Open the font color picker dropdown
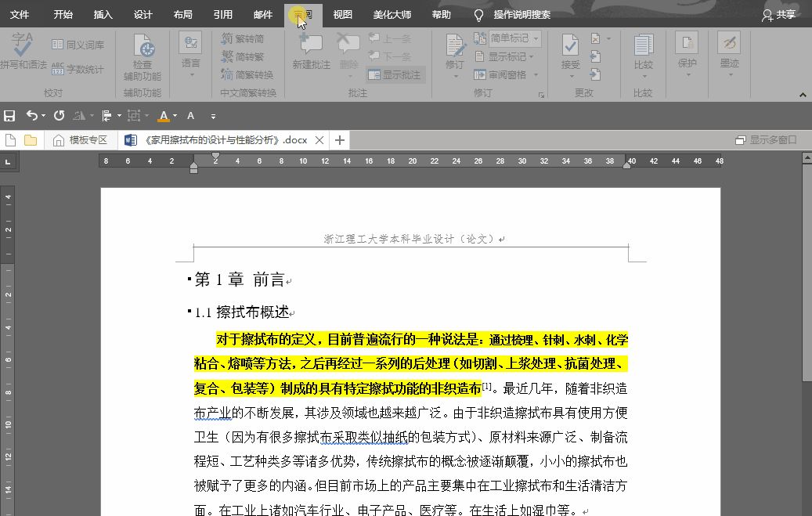Viewport: 812px width, 516px height. click(175, 116)
